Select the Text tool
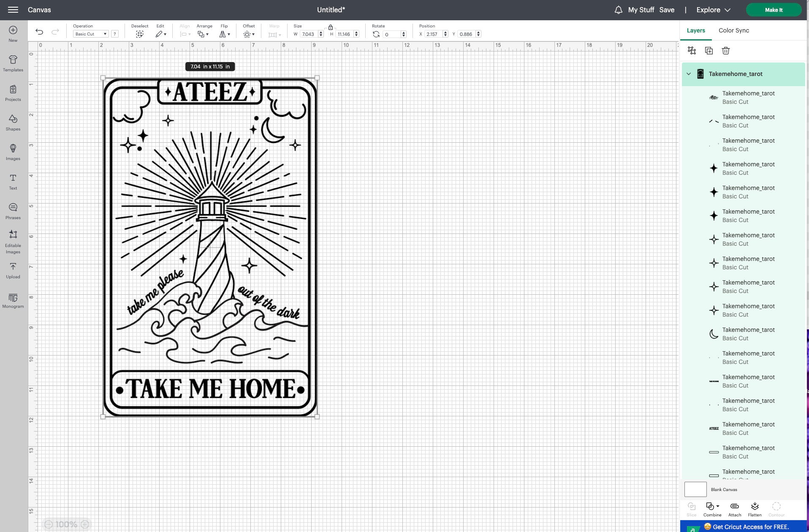This screenshot has width=809, height=532. (x=13, y=182)
